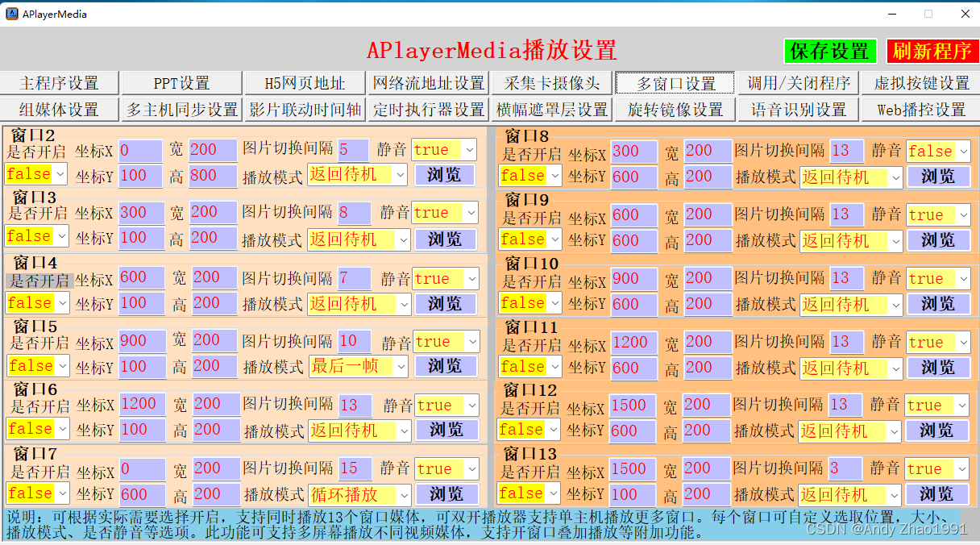Open Web播控设置 tab
980x545 pixels.
pos(921,109)
